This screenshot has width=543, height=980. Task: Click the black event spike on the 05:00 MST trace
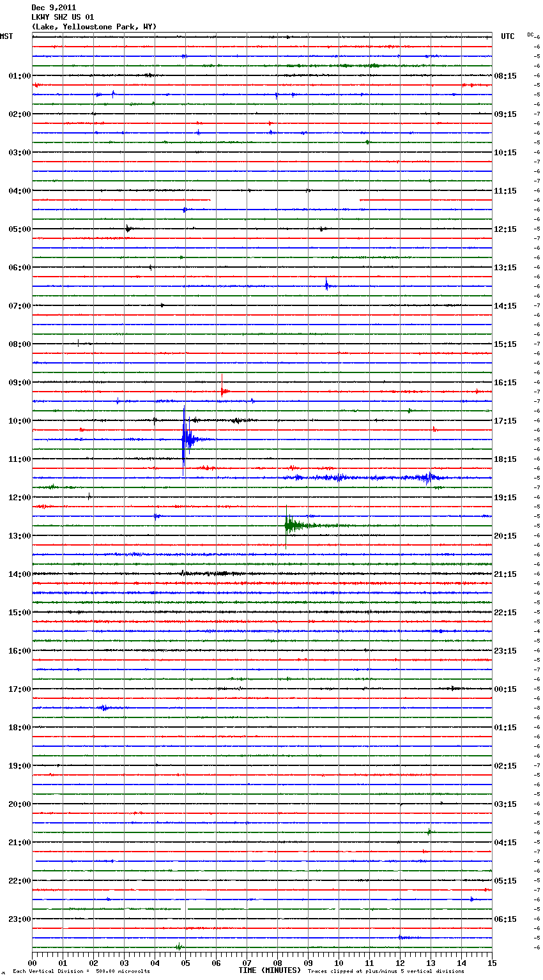tap(128, 229)
